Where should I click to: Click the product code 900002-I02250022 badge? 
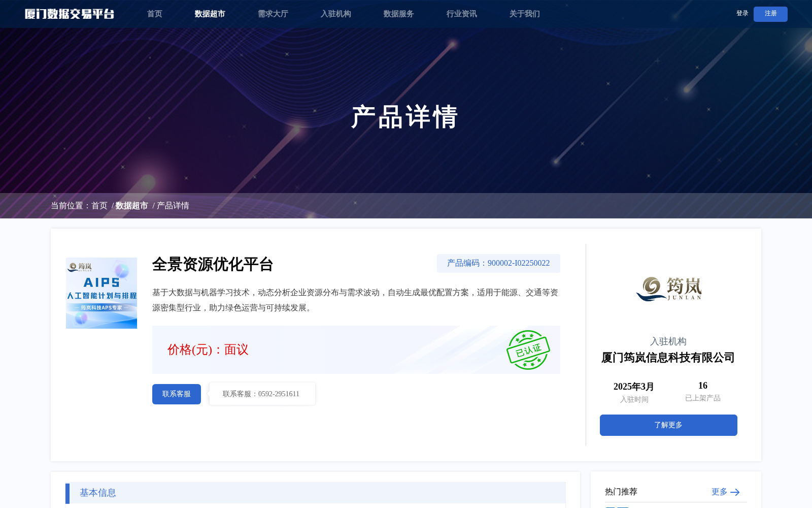[498, 263]
